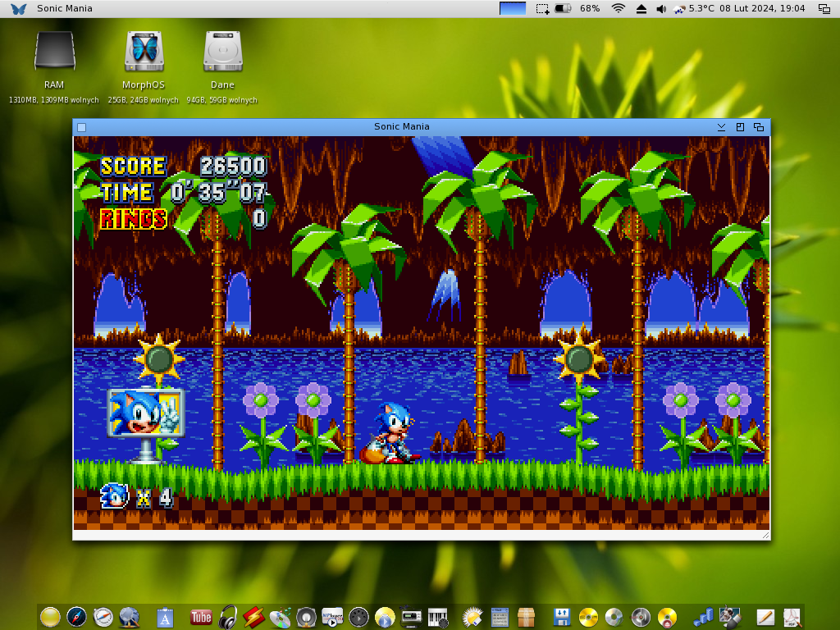Open the yellow disc play dock icon

pyautogui.click(x=385, y=617)
